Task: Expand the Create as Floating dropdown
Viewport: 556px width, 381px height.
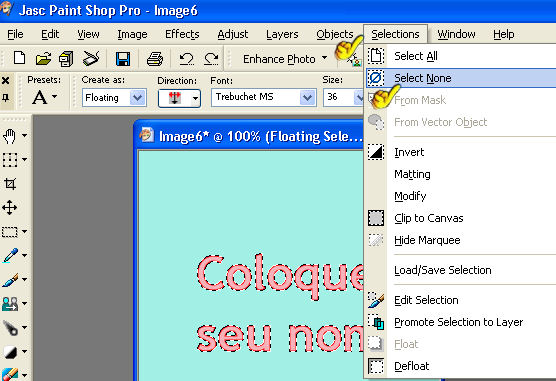Action: (x=138, y=98)
